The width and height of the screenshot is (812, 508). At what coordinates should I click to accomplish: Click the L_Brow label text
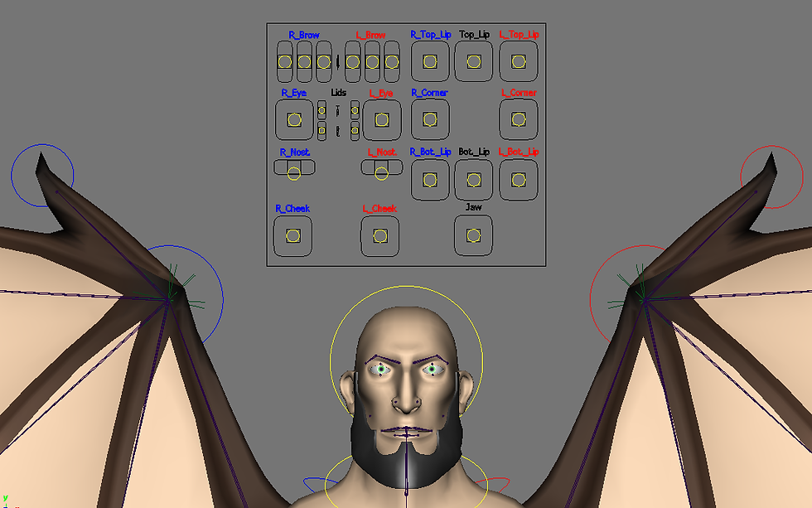371,35
